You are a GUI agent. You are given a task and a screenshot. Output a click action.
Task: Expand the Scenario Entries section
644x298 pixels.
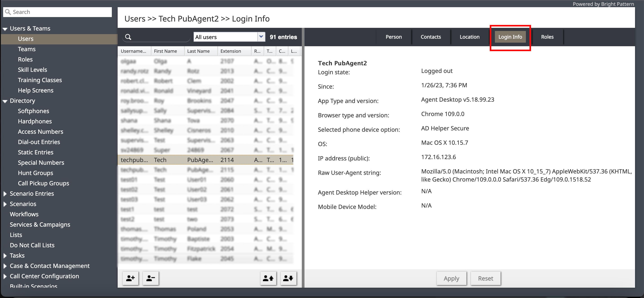(5, 194)
